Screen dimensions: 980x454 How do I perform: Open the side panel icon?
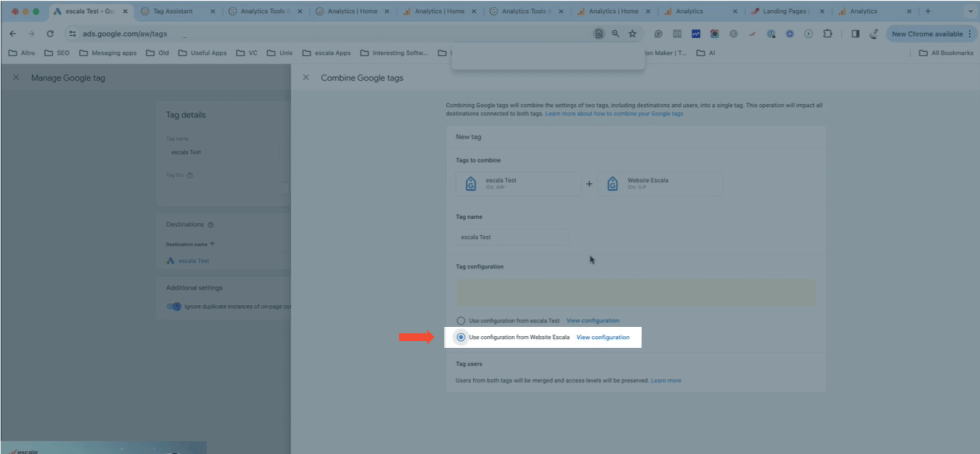pos(855,34)
